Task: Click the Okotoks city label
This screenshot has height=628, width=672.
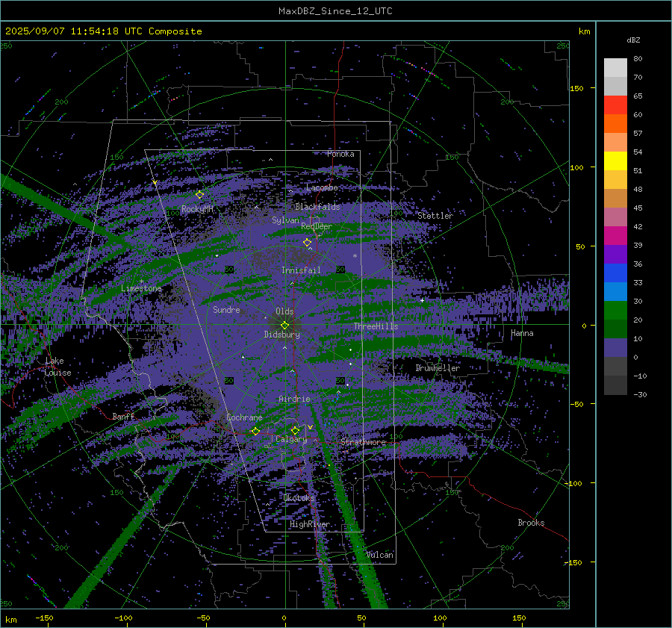Action: (299, 498)
